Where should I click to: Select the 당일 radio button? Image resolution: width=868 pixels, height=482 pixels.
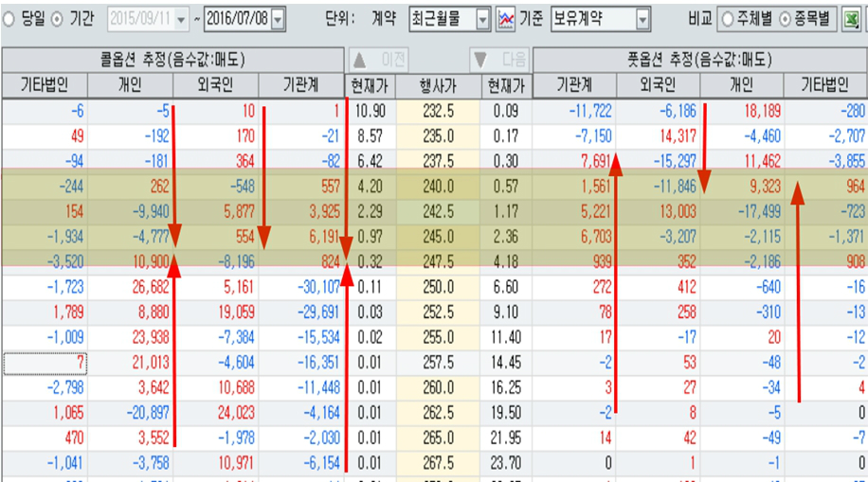(9, 18)
